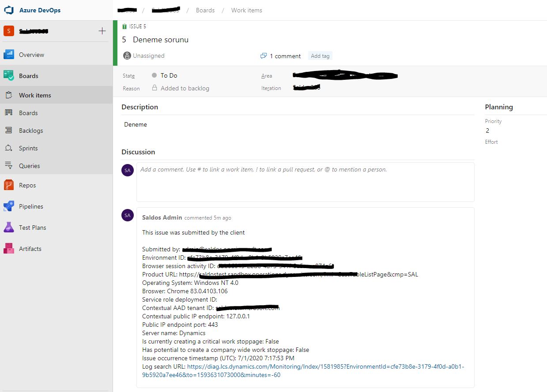
Task: Click the Add tag button
Action: click(x=320, y=56)
